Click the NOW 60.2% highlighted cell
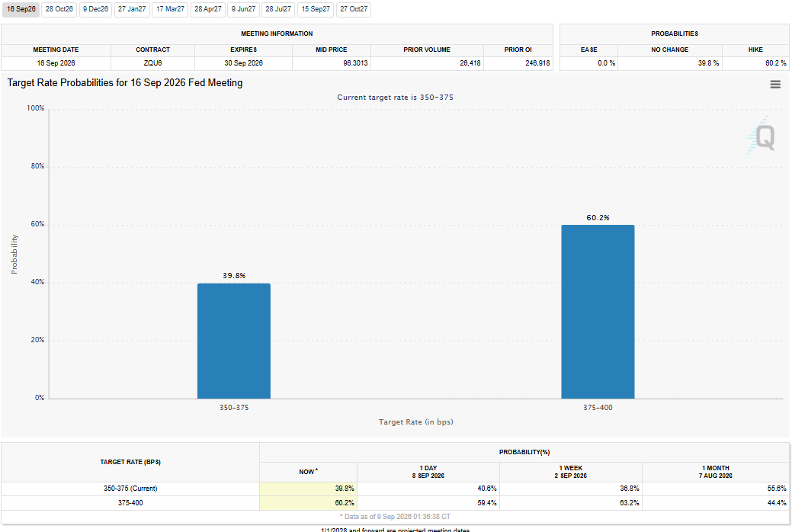This screenshot has width=808, height=532. [308, 503]
